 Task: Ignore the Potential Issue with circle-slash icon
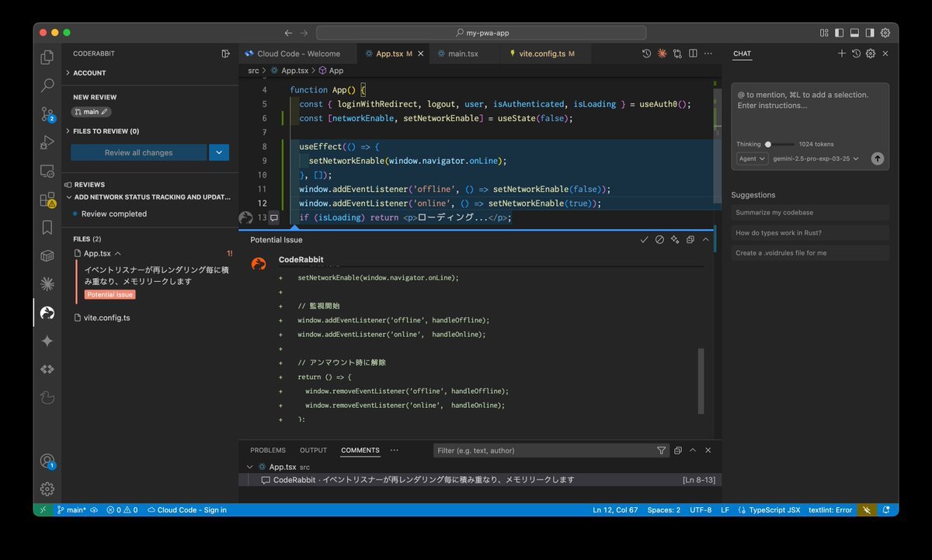point(659,240)
